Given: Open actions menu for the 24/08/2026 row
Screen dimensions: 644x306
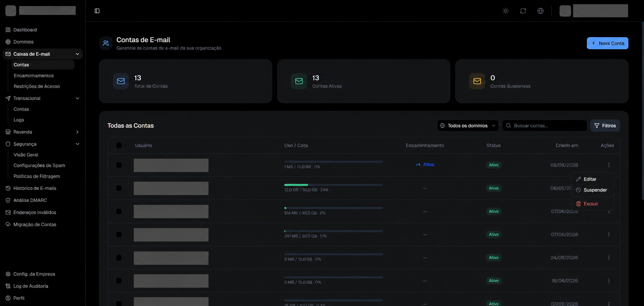Looking at the screenshot, I should pyautogui.click(x=609, y=257).
